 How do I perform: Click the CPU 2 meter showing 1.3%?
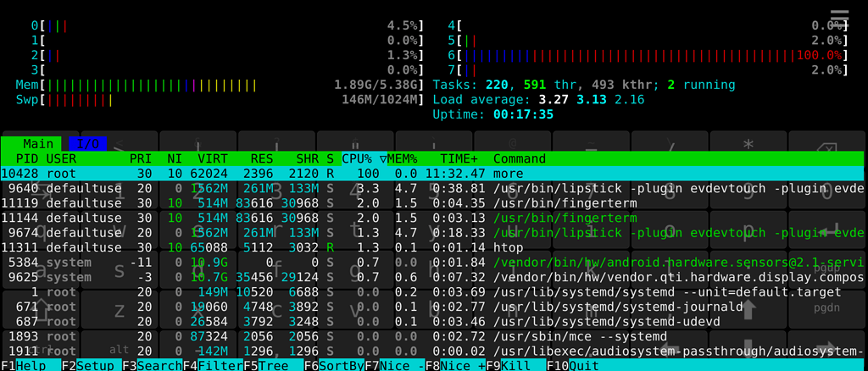(227, 55)
